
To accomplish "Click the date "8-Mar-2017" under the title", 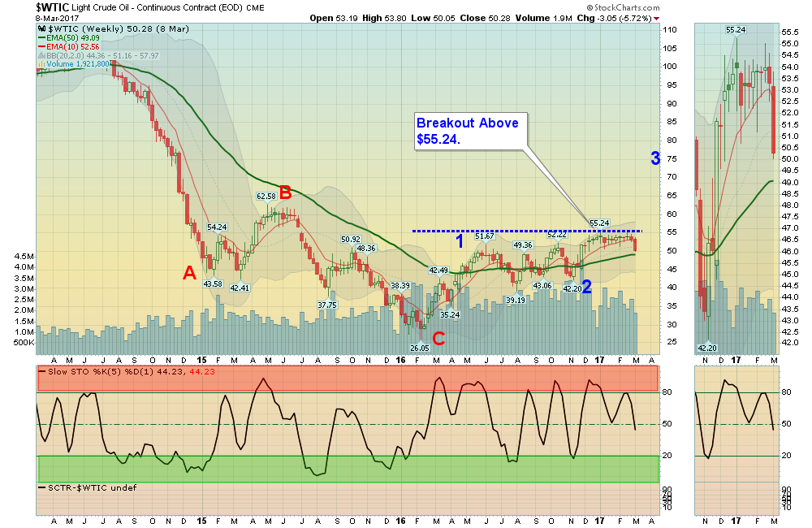I will tap(57, 18).
